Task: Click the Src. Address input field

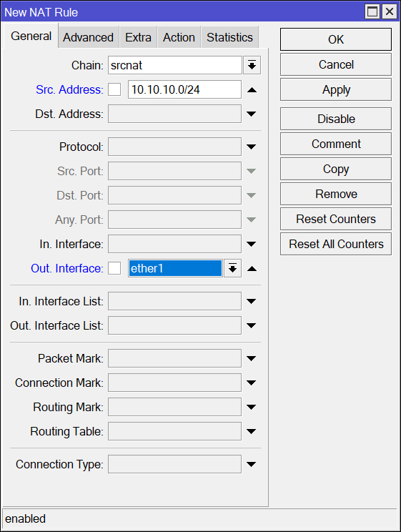Action: (185, 89)
